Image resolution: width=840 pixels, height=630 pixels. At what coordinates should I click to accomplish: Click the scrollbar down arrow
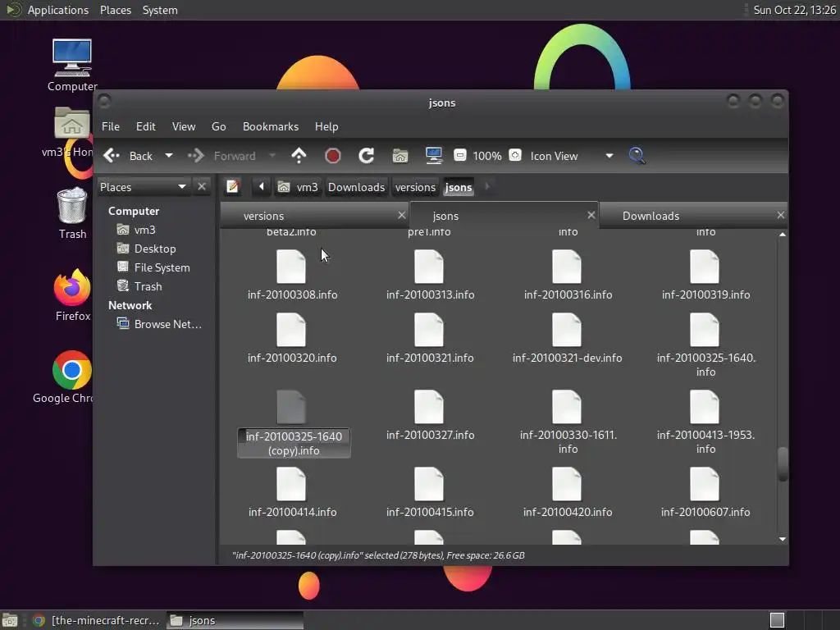(x=783, y=539)
